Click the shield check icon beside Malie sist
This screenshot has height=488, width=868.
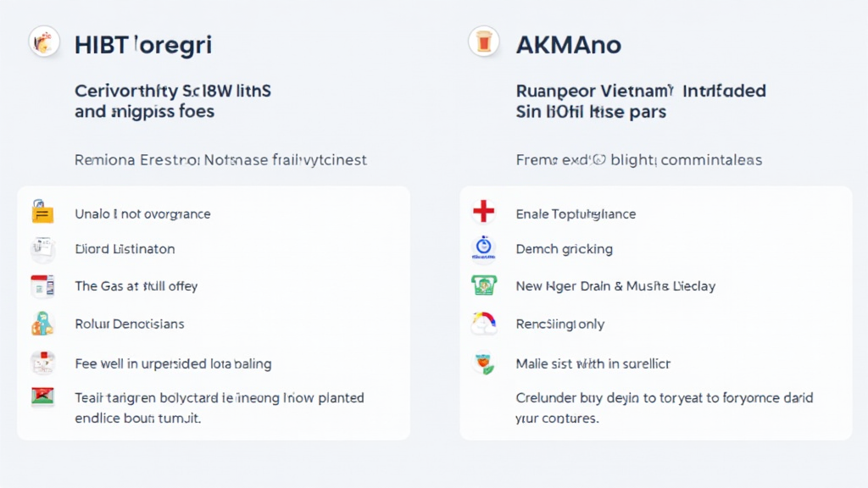(x=483, y=363)
